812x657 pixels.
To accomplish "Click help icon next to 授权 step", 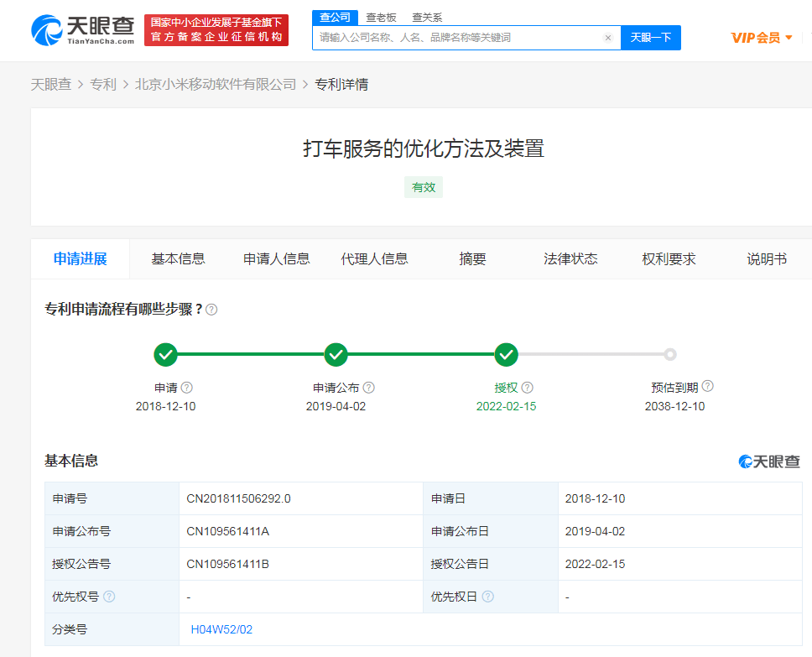I will coord(528,388).
